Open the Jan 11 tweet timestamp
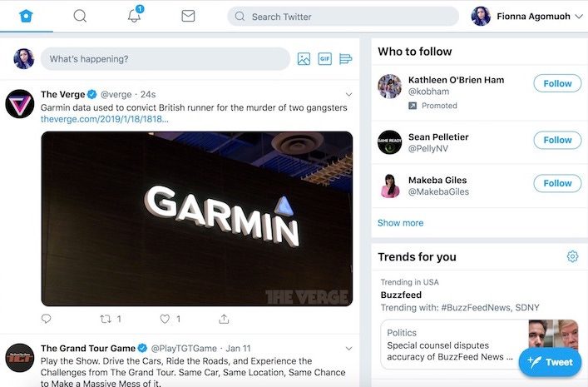The width and height of the screenshot is (588, 387). click(238, 349)
